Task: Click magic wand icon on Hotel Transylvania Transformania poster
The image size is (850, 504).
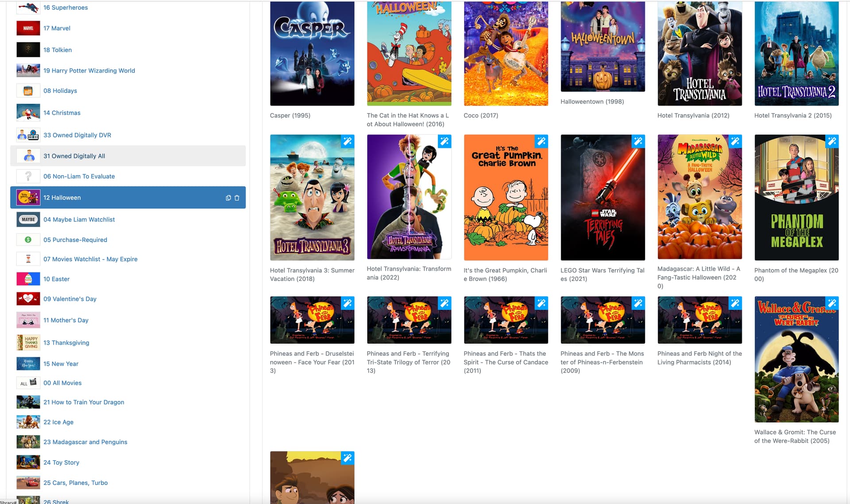Action: pos(444,141)
